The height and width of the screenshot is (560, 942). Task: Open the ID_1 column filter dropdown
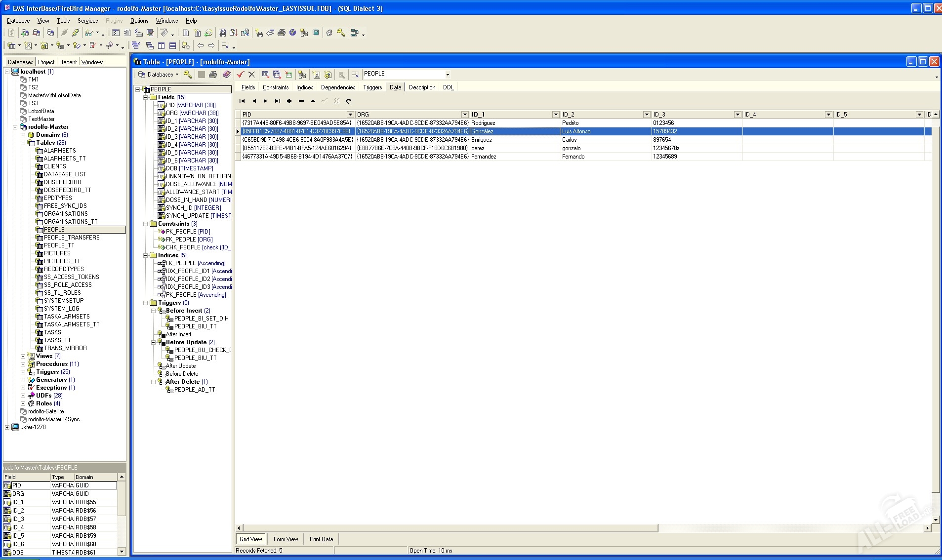tap(556, 115)
